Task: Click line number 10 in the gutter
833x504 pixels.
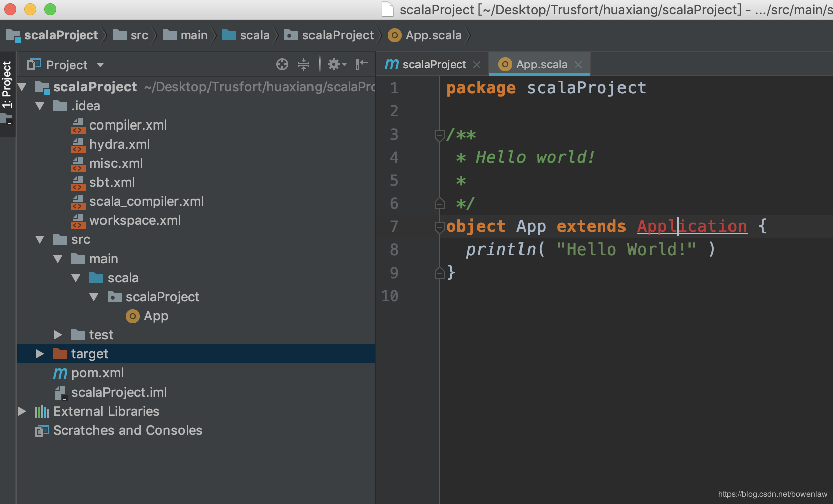Action: [x=390, y=296]
